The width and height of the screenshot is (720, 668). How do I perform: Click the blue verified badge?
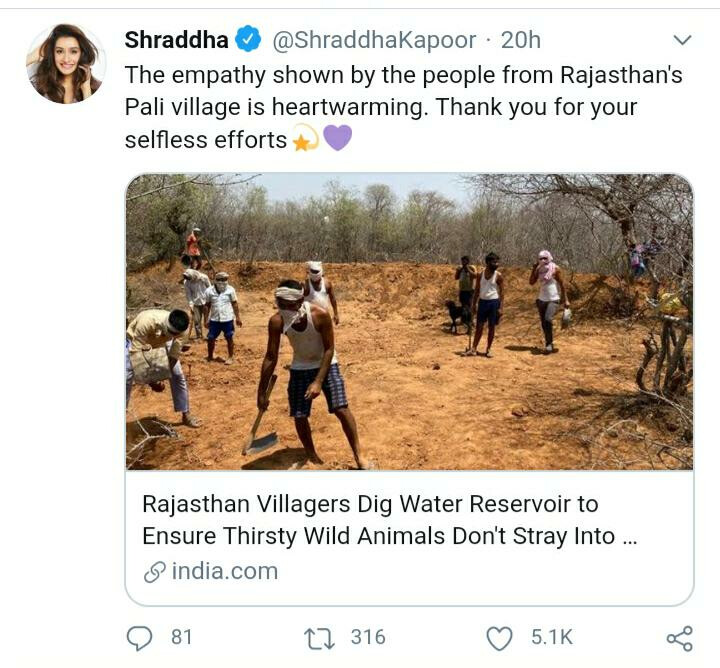point(248,40)
